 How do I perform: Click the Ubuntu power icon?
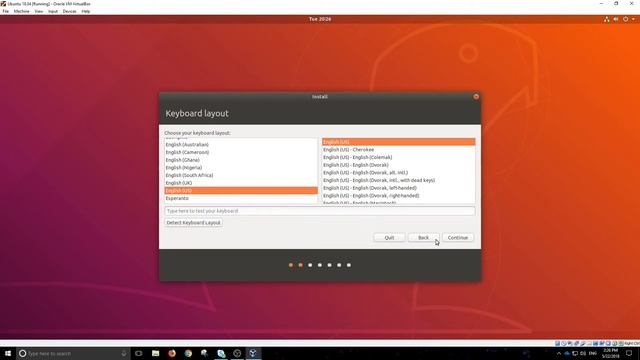(625, 19)
